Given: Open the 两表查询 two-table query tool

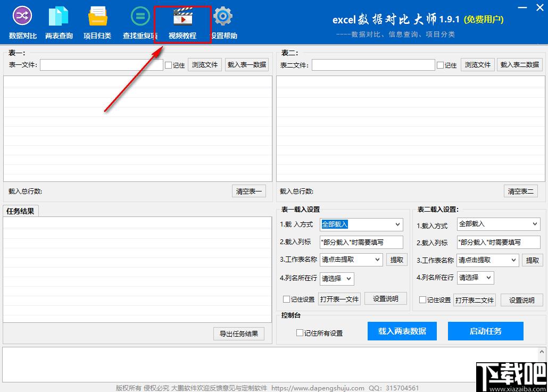Looking at the screenshot, I should click(59, 23).
